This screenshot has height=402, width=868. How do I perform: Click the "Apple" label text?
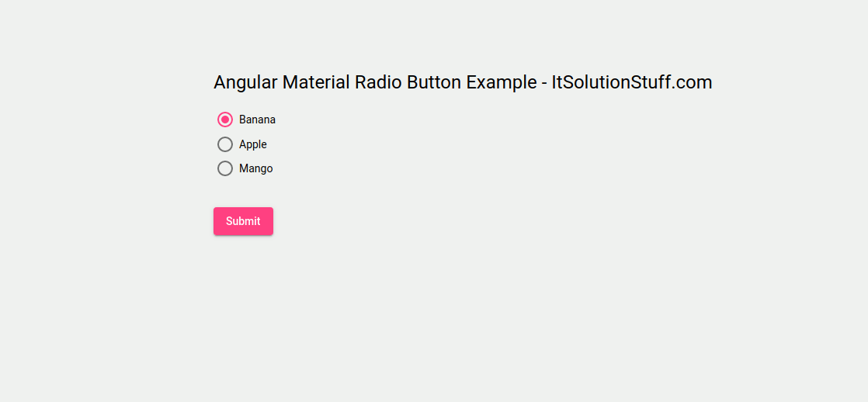[253, 144]
